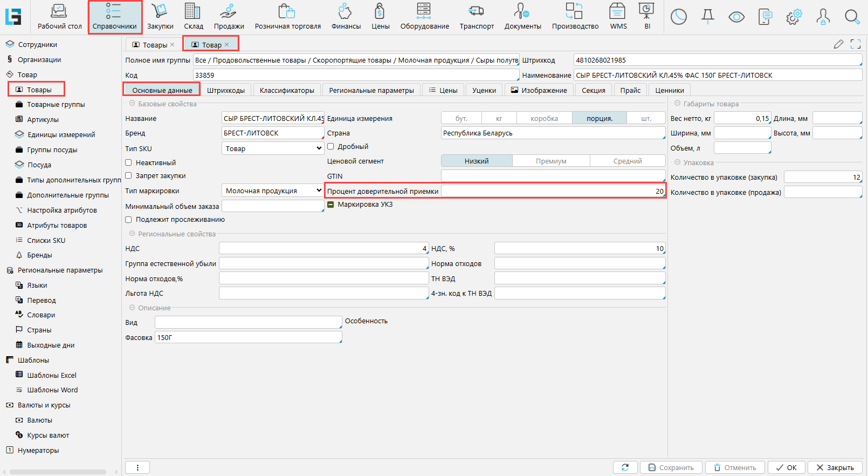The image size is (868, 476).
Task: Open the Финансы piggy bank icon
Action: (x=345, y=12)
